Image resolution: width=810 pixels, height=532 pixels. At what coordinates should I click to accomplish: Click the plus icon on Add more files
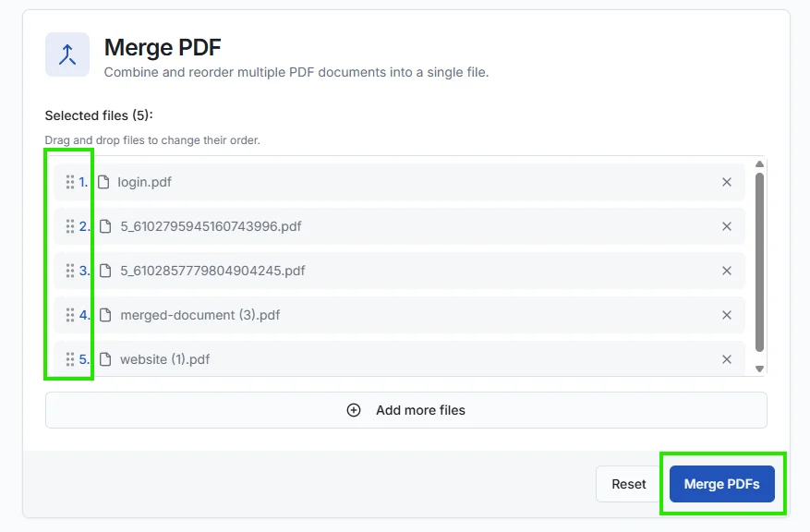coord(354,409)
